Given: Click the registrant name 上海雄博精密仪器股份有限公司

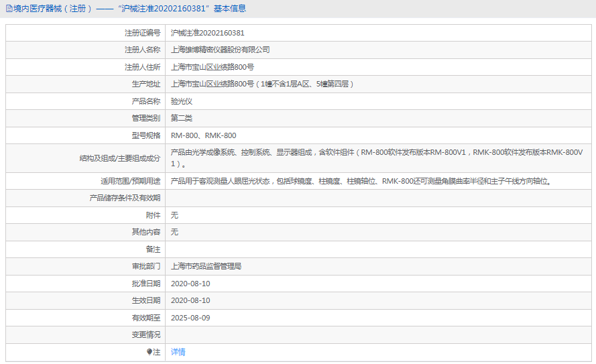Looking at the screenshot, I should [x=220, y=50].
